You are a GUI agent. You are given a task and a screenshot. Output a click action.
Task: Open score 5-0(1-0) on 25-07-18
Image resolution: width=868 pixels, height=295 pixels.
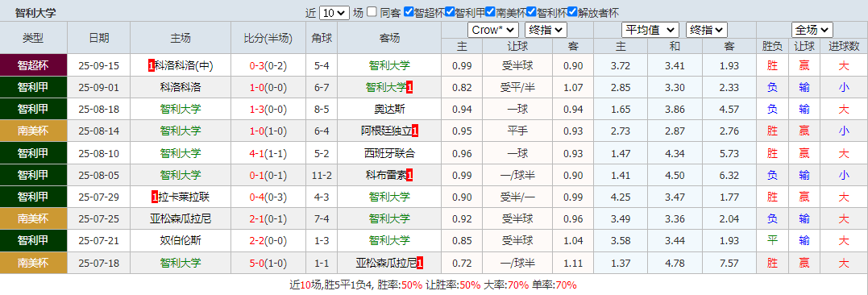[268, 263]
